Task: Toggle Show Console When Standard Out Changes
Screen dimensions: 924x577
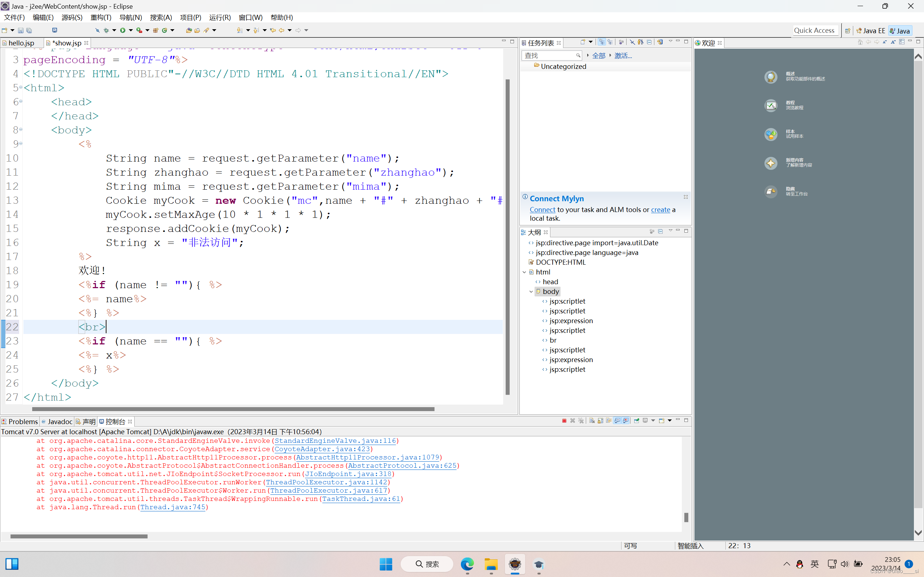Action: [617, 420]
